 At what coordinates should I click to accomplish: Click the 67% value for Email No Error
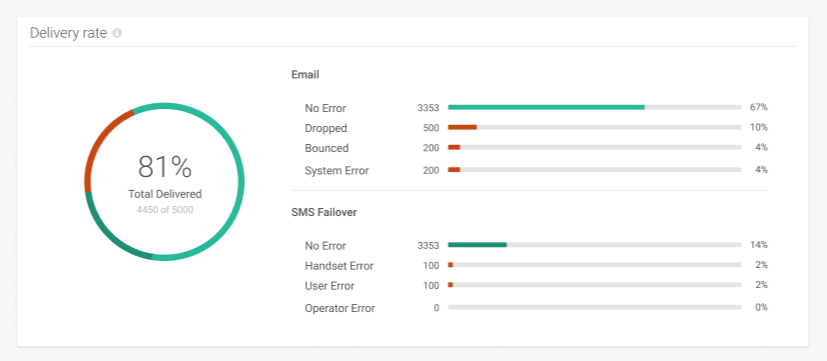(758, 107)
